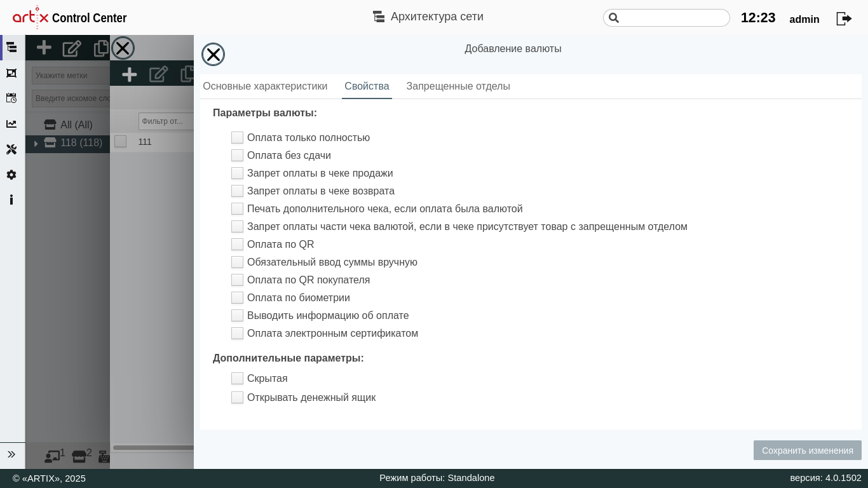The image size is (868, 488).
Task: Click the admin user name
Action: pos(804,19)
